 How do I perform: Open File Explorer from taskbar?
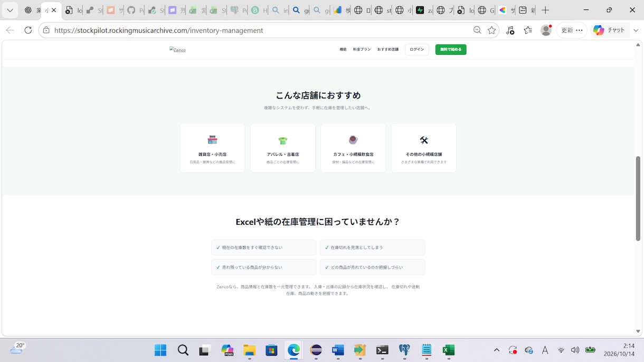click(250, 350)
